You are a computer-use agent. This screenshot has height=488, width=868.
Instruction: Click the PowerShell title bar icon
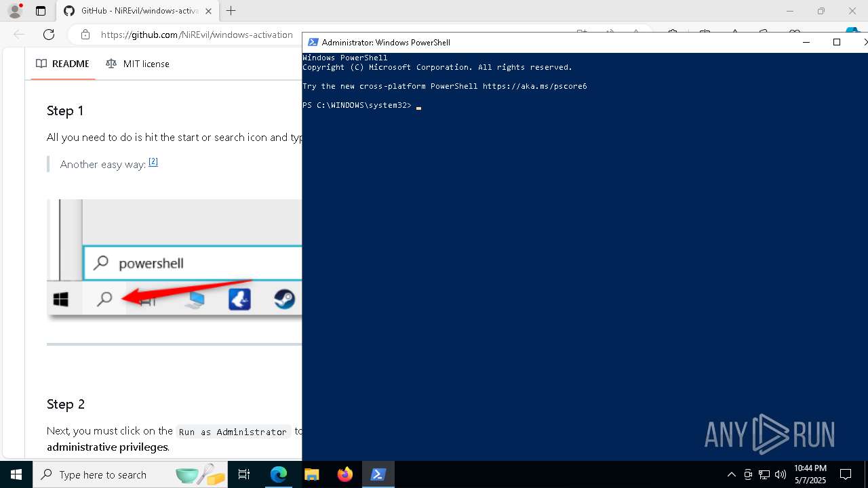coord(313,42)
